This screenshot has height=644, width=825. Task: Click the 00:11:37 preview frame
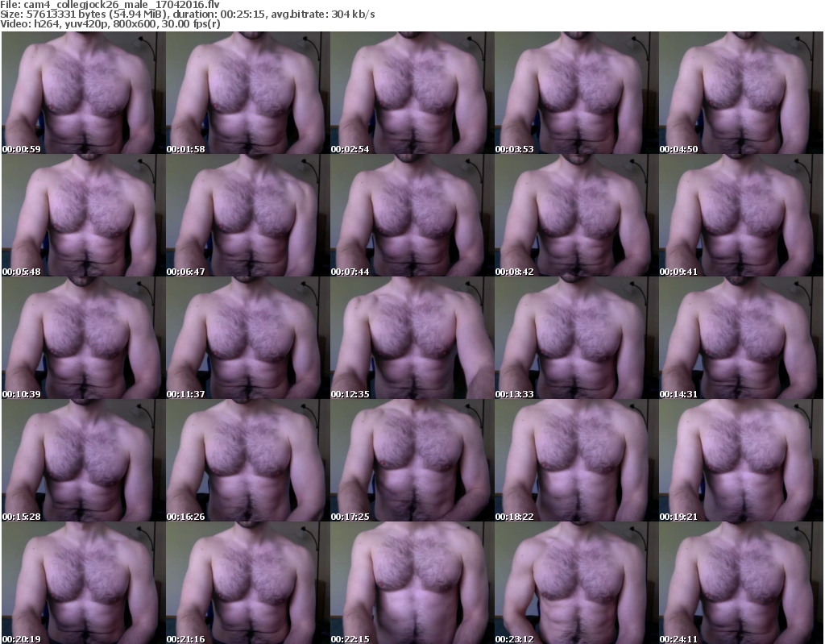tap(248, 338)
